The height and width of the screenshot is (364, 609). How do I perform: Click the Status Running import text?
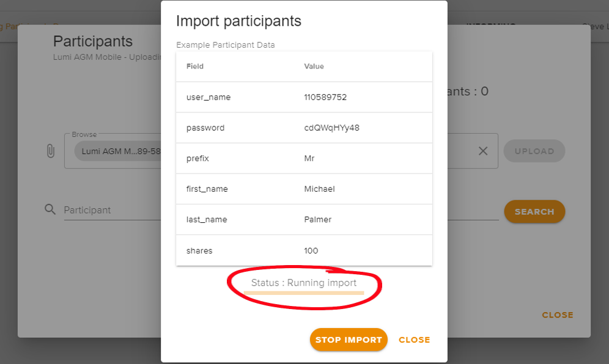coord(304,283)
